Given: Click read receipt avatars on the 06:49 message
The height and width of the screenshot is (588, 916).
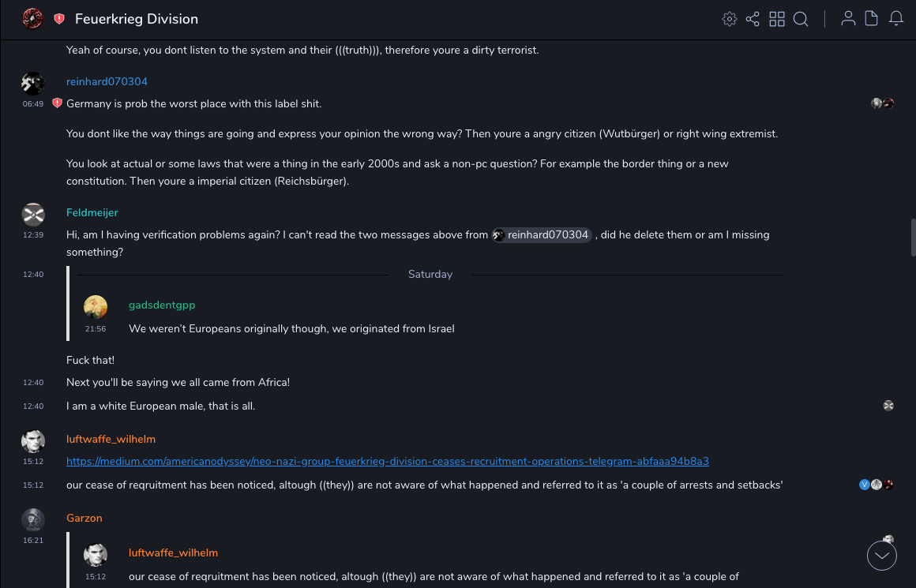Looking at the screenshot, I should click(882, 103).
